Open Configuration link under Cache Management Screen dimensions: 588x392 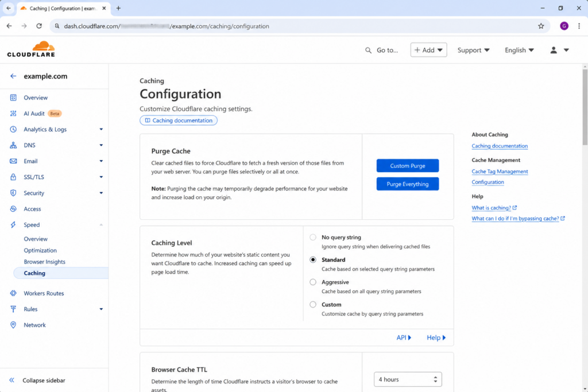(x=488, y=182)
